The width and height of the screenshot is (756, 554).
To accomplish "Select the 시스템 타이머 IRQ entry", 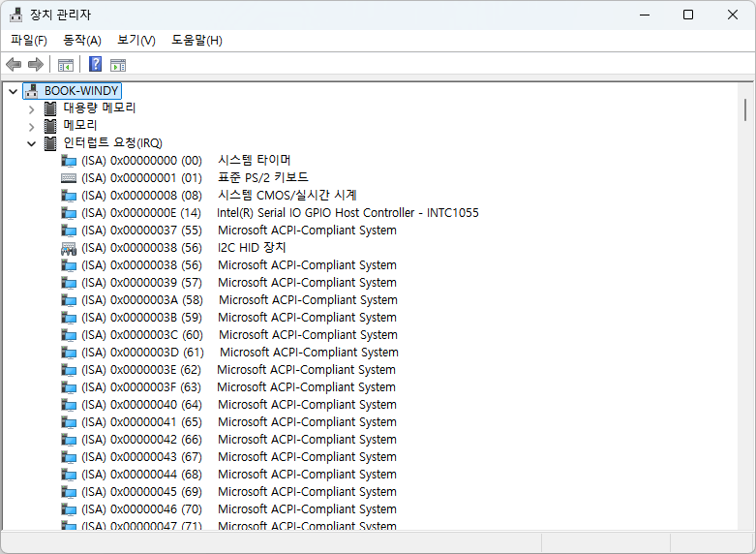I will click(254, 160).
